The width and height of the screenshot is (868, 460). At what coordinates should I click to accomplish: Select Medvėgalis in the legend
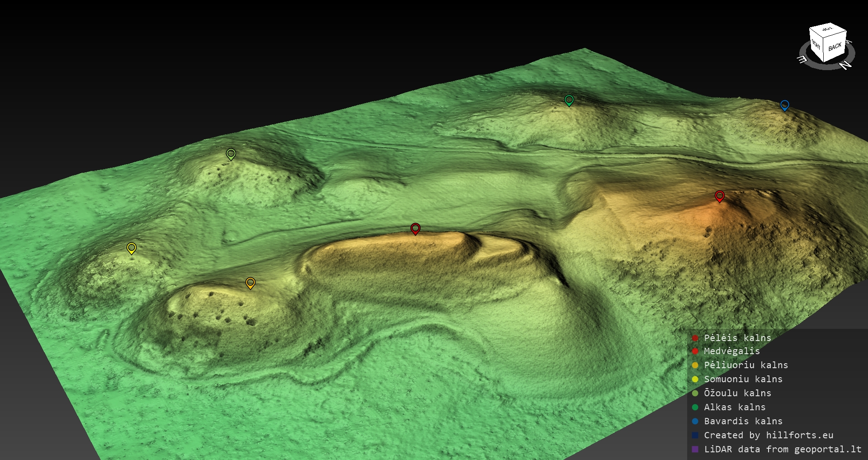pos(731,351)
